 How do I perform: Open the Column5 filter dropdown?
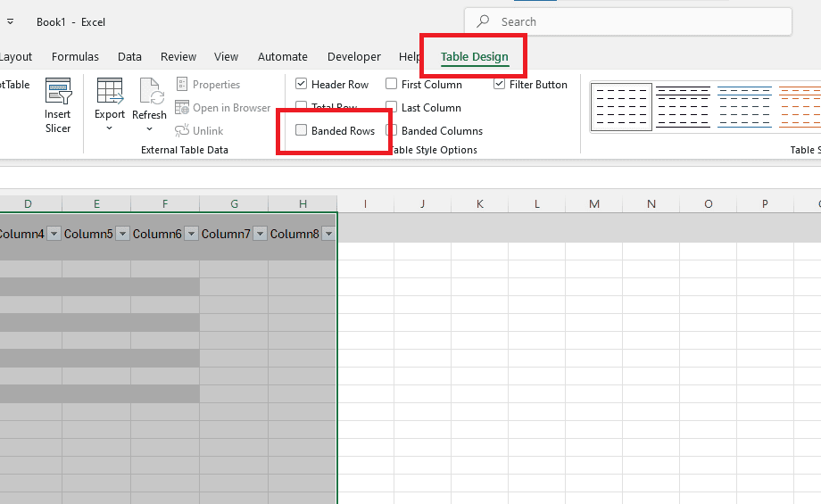click(122, 234)
